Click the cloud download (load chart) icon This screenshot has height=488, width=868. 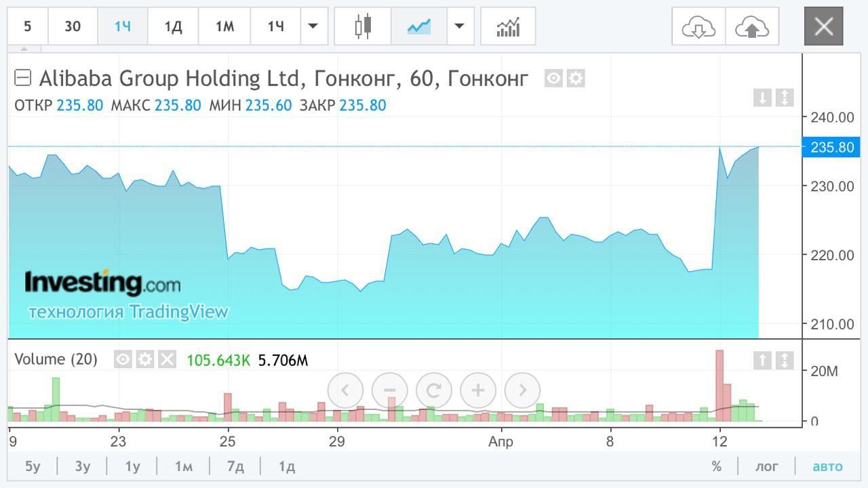coord(698,26)
